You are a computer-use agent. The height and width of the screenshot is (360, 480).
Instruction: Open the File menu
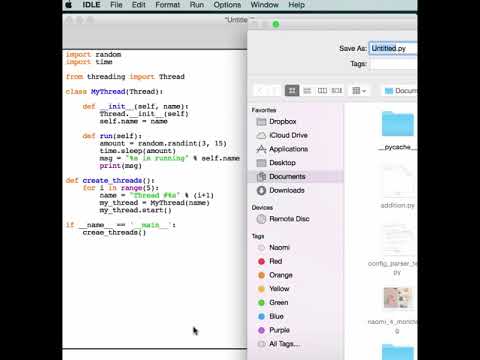click(x=116, y=5)
